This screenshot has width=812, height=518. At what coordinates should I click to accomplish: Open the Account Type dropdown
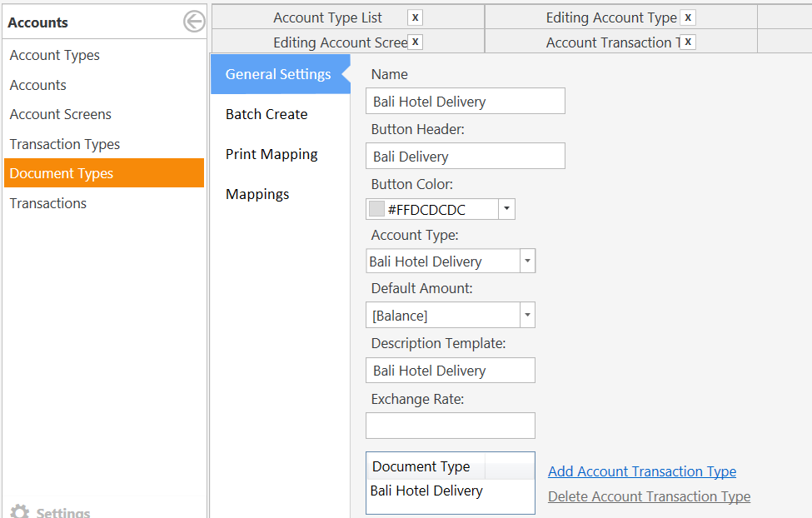point(526,261)
